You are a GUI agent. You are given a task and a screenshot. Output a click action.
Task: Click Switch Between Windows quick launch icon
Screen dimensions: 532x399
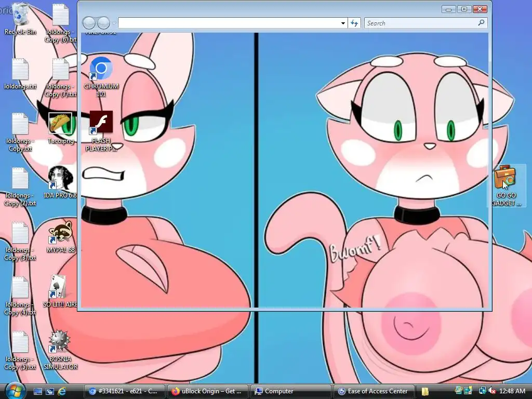(50, 391)
